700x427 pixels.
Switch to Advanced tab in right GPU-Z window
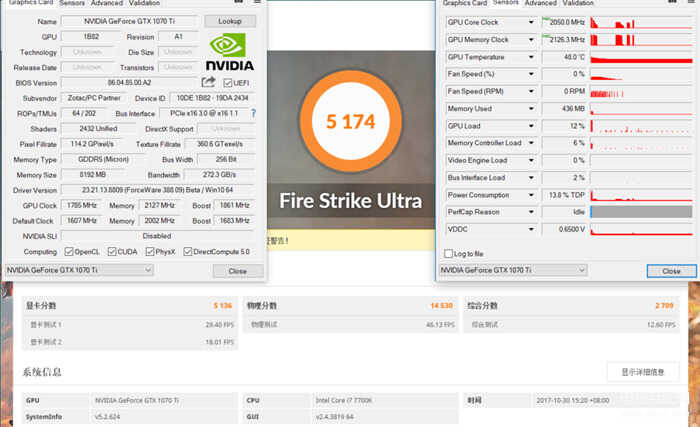click(x=541, y=3)
